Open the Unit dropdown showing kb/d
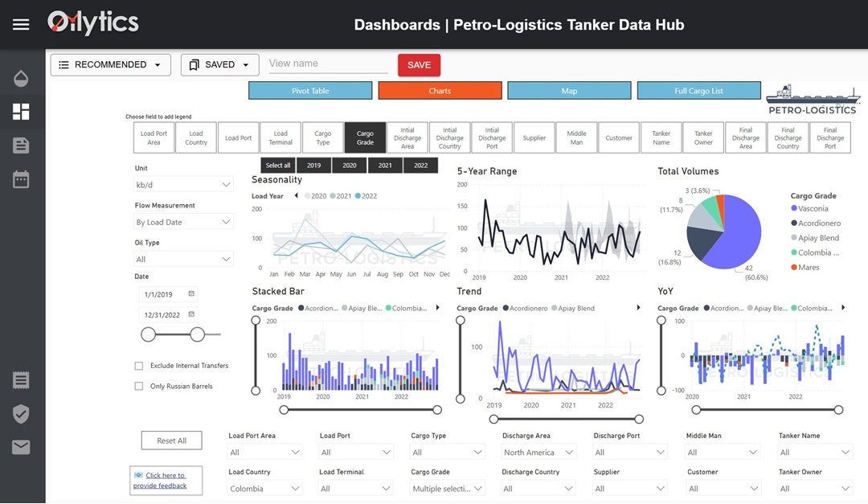This screenshot has height=504, width=868. point(183,184)
